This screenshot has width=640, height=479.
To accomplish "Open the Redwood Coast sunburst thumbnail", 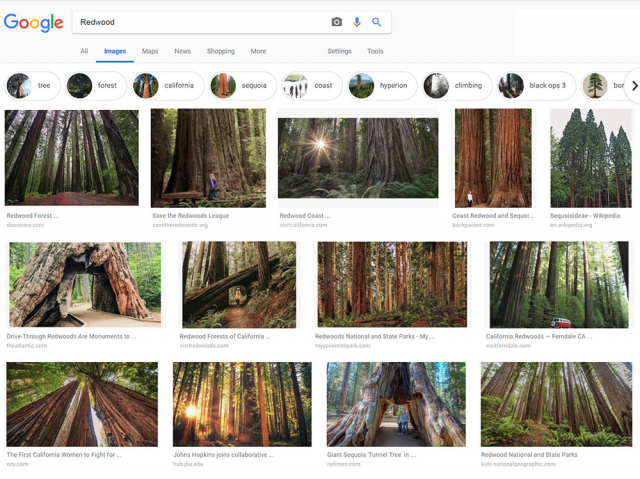I will click(357, 157).
